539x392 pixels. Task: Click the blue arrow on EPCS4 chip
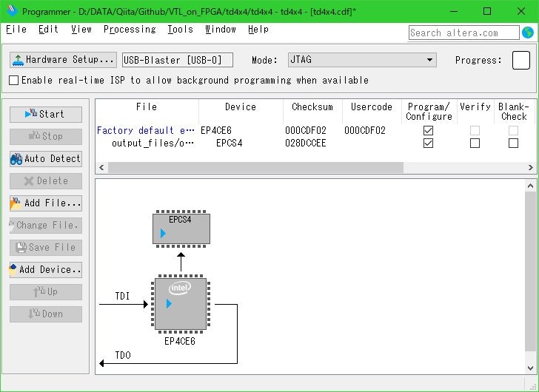[x=164, y=234]
